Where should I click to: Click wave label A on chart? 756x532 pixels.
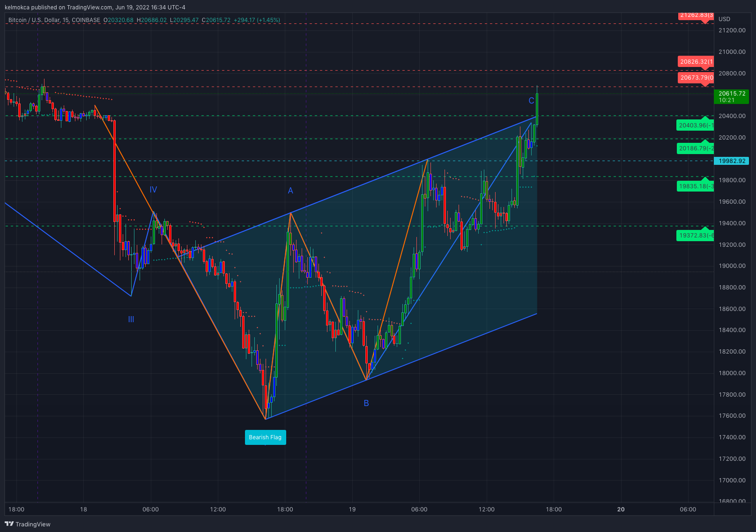(x=290, y=191)
